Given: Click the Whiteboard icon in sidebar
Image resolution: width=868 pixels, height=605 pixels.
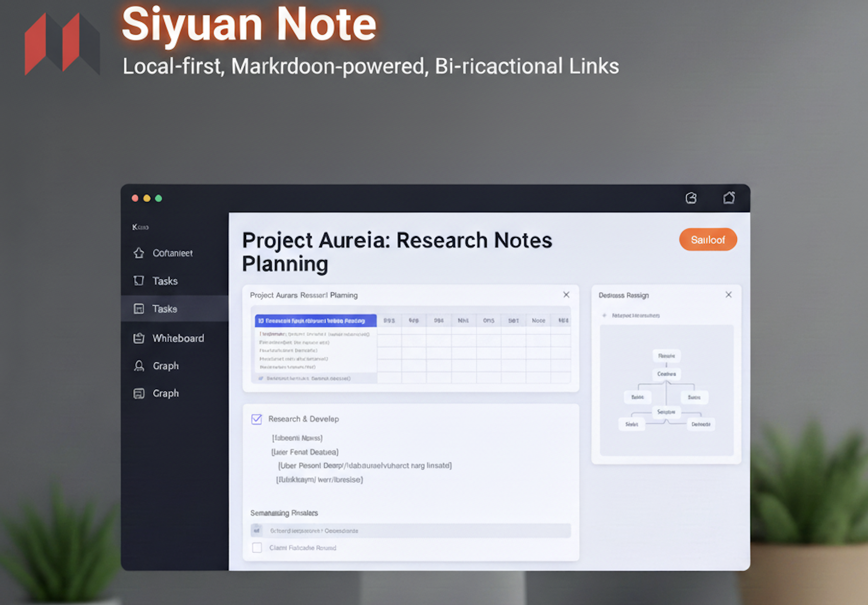Looking at the screenshot, I should 139,338.
